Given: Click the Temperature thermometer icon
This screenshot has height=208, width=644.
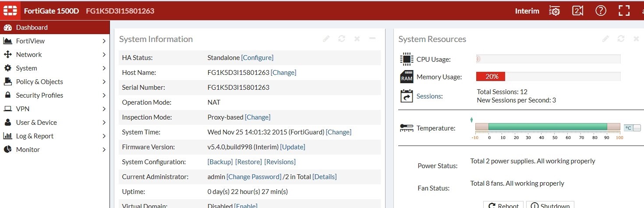Looking at the screenshot, I should [407, 128].
